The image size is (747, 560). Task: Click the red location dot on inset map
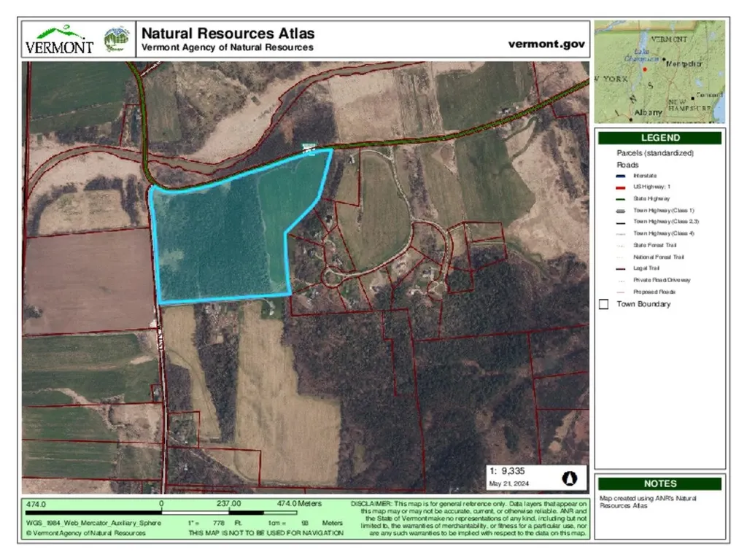[x=645, y=69]
